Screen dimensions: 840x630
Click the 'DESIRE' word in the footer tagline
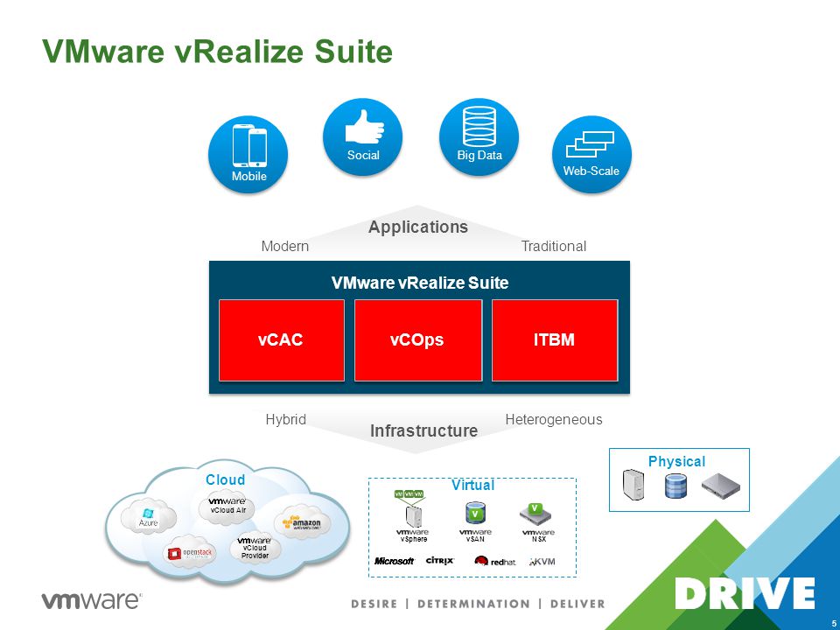374,604
